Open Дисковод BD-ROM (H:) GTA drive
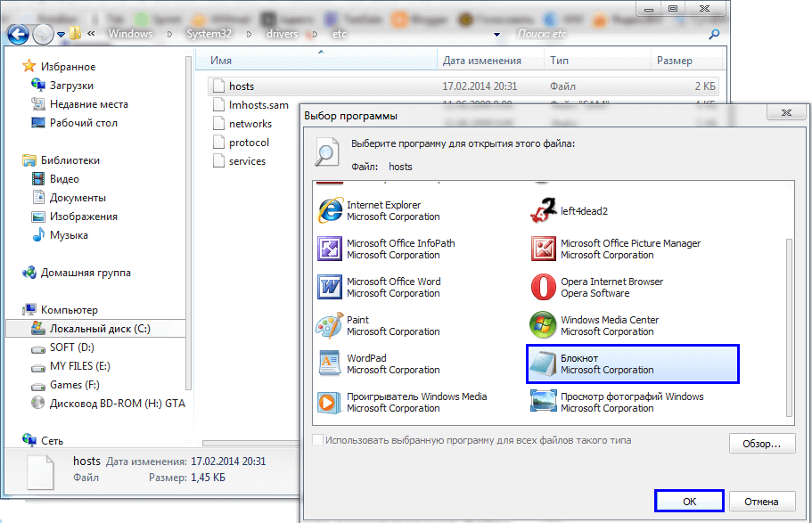The height and width of the screenshot is (523, 812). point(108,404)
